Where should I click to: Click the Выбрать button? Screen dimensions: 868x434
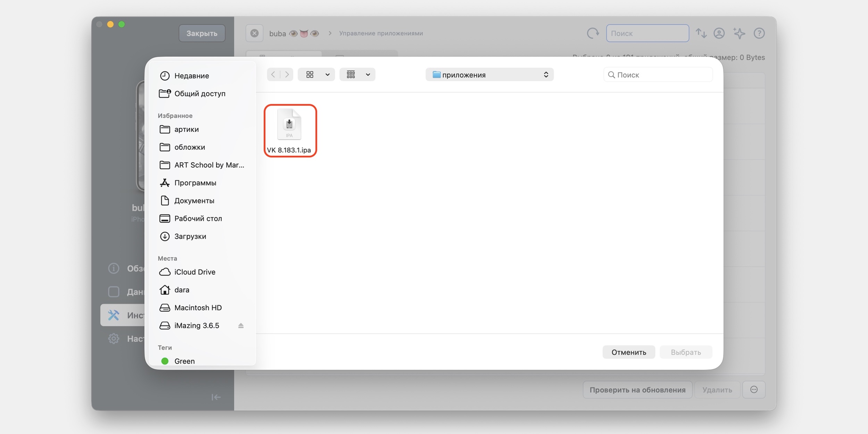coord(686,352)
